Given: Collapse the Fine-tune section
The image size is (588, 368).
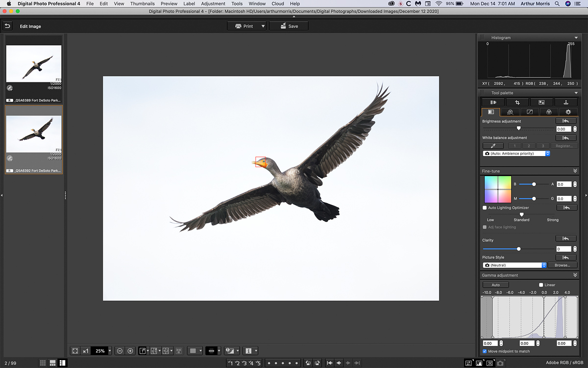Looking at the screenshot, I should [575, 171].
